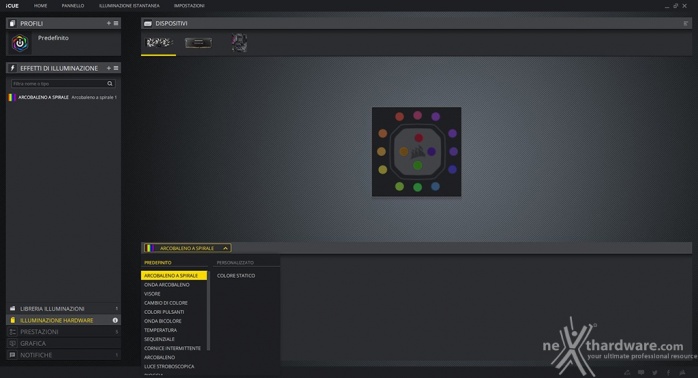The height and width of the screenshot is (378, 698).
Task: Select the Predefinito profile icon
Action: (x=20, y=43)
